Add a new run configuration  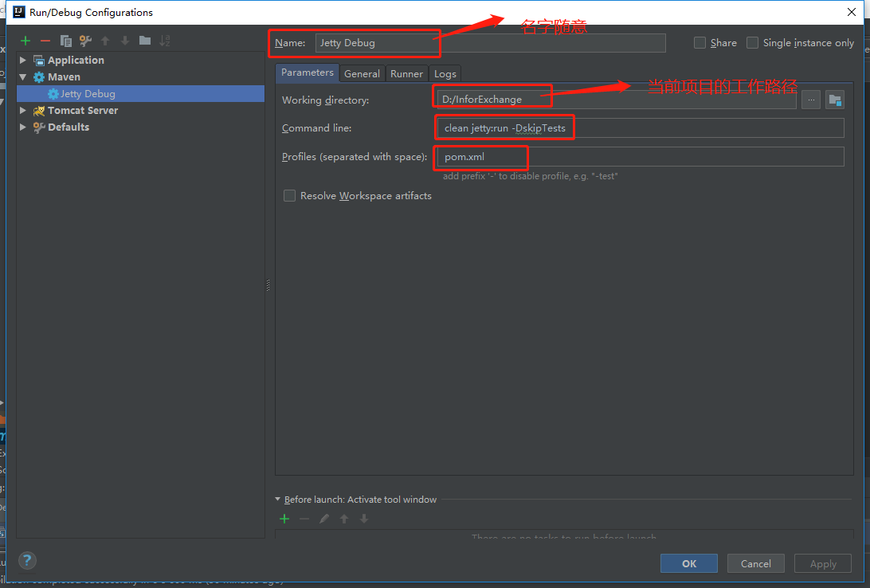(25, 41)
